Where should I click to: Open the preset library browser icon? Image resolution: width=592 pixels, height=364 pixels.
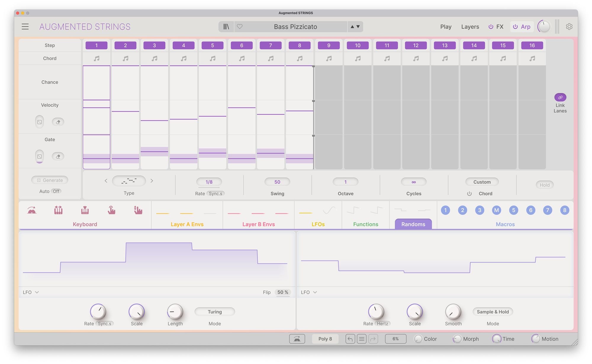tap(226, 27)
